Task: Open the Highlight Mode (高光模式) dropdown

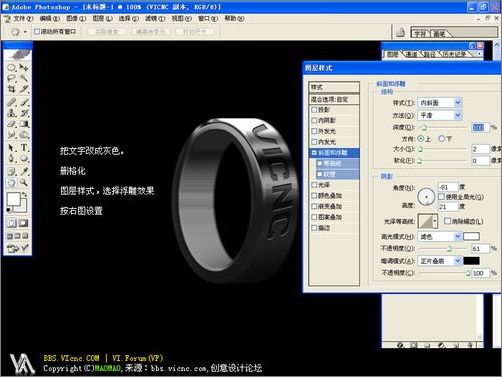Action: 439,237
